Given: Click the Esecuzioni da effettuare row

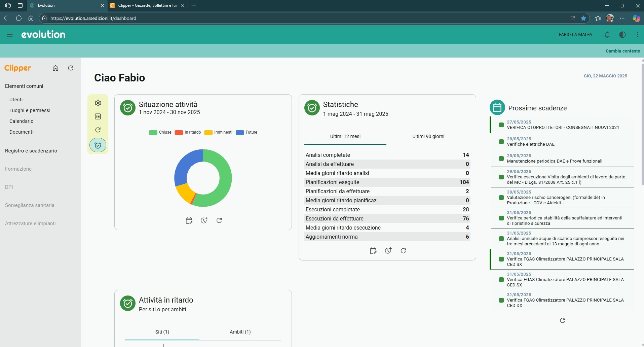Looking at the screenshot, I should click(x=387, y=219).
